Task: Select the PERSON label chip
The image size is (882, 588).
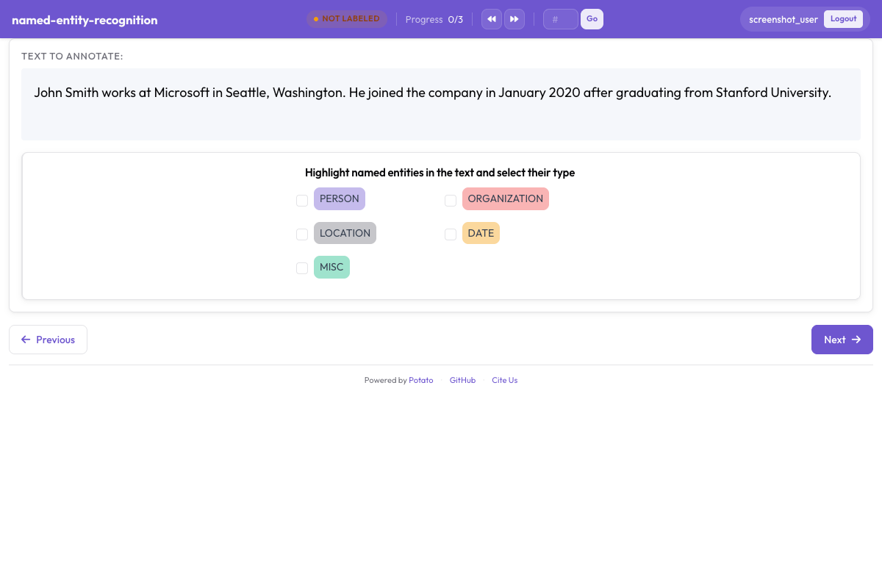Action: [x=340, y=198]
